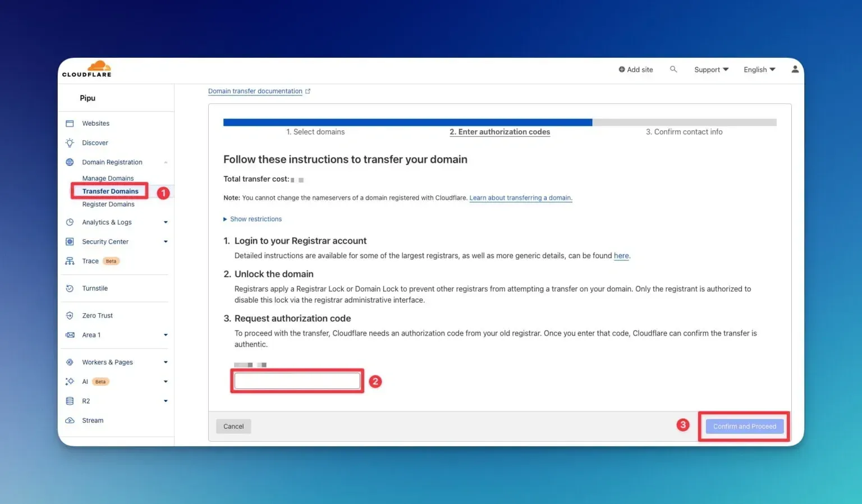Go to Register Domains menu item
The height and width of the screenshot is (504, 862).
[108, 204]
